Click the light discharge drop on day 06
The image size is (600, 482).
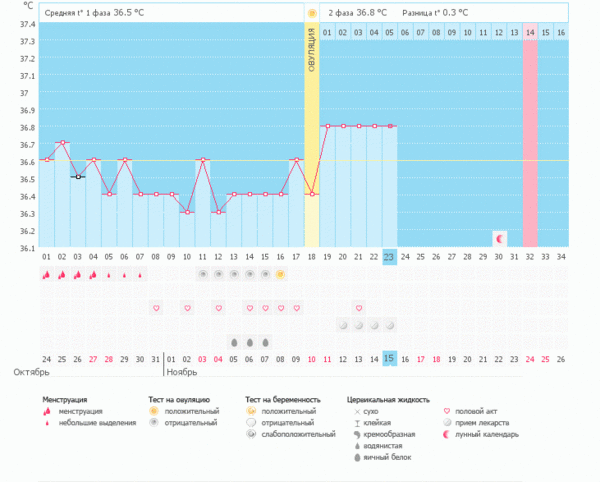pyautogui.click(x=125, y=274)
